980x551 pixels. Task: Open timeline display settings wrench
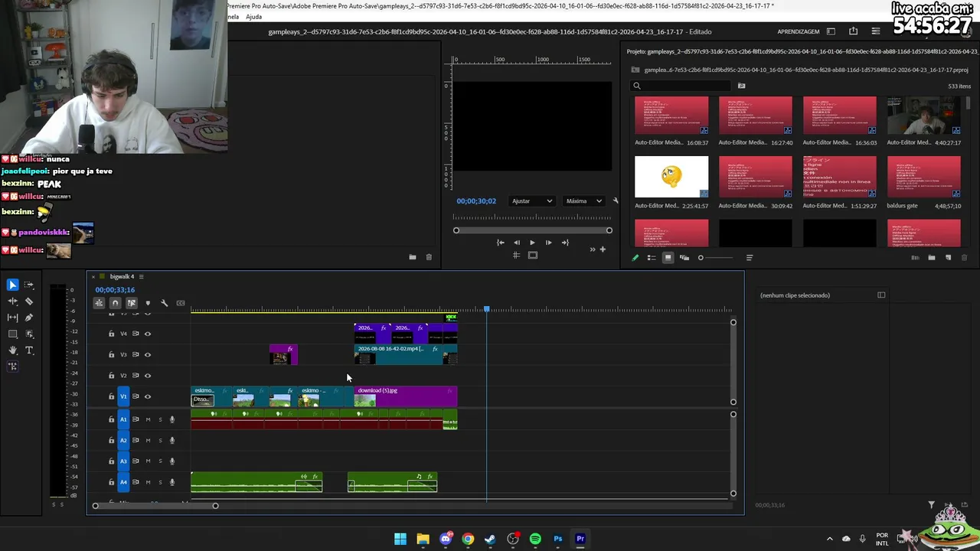point(164,303)
